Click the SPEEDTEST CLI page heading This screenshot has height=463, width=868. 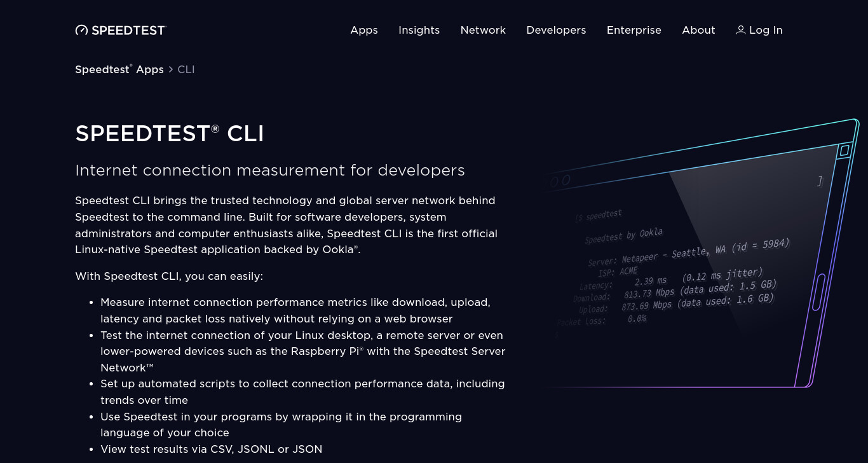pos(170,134)
